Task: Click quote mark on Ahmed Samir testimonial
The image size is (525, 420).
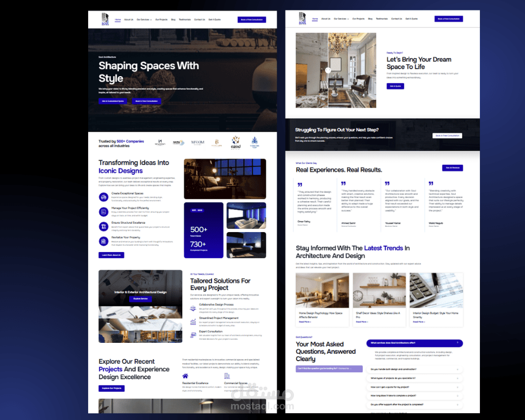Action: [343, 184]
